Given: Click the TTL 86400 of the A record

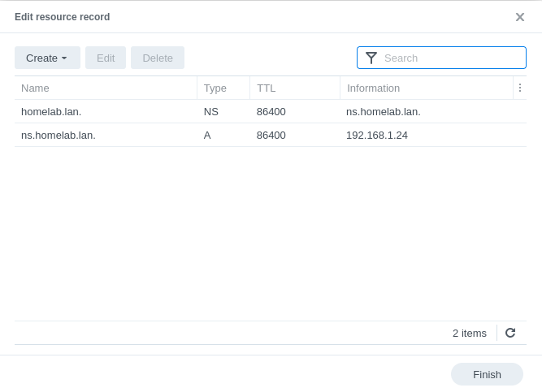Looking at the screenshot, I should 271,135.
